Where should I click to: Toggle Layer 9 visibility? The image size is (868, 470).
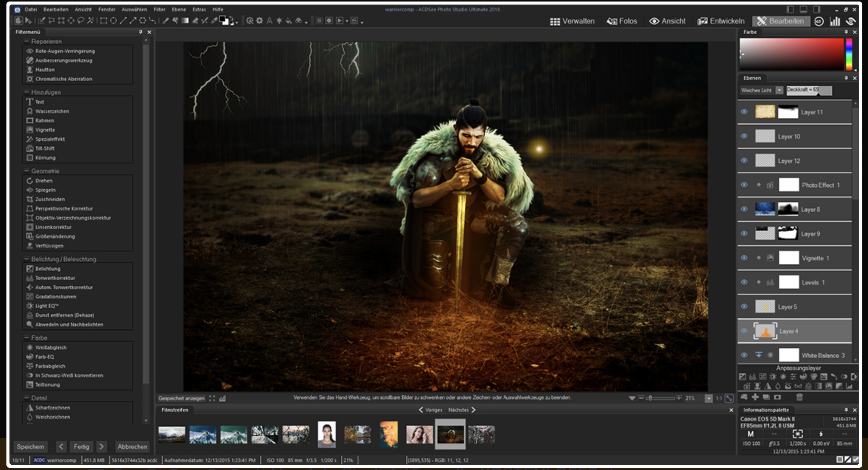pyautogui.click(x=744, y=233)
